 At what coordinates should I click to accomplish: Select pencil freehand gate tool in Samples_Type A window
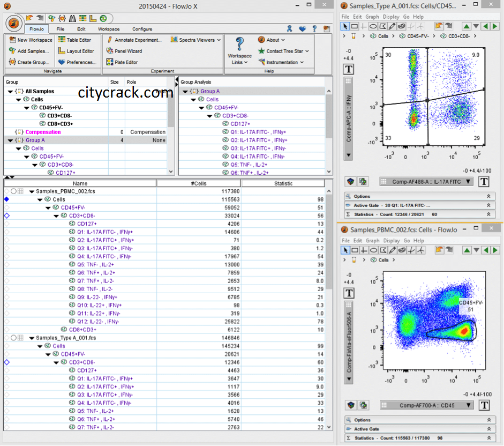[x=392, y=26]
